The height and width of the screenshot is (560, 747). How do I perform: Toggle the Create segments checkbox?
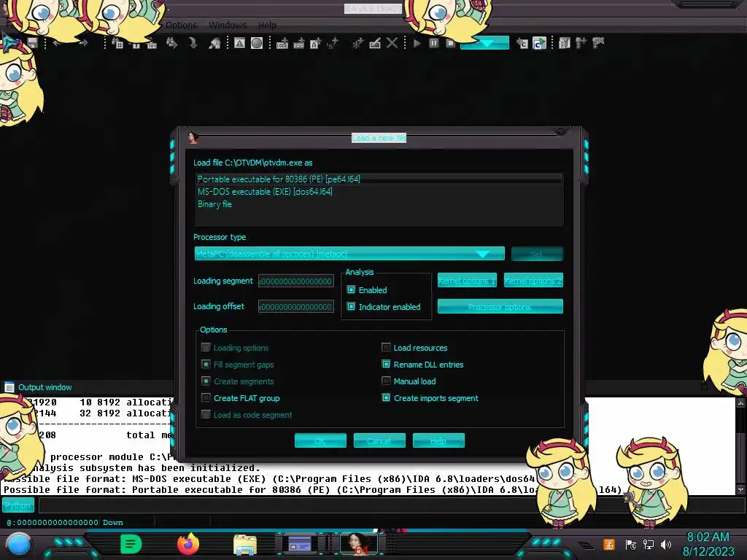(206, 381)
